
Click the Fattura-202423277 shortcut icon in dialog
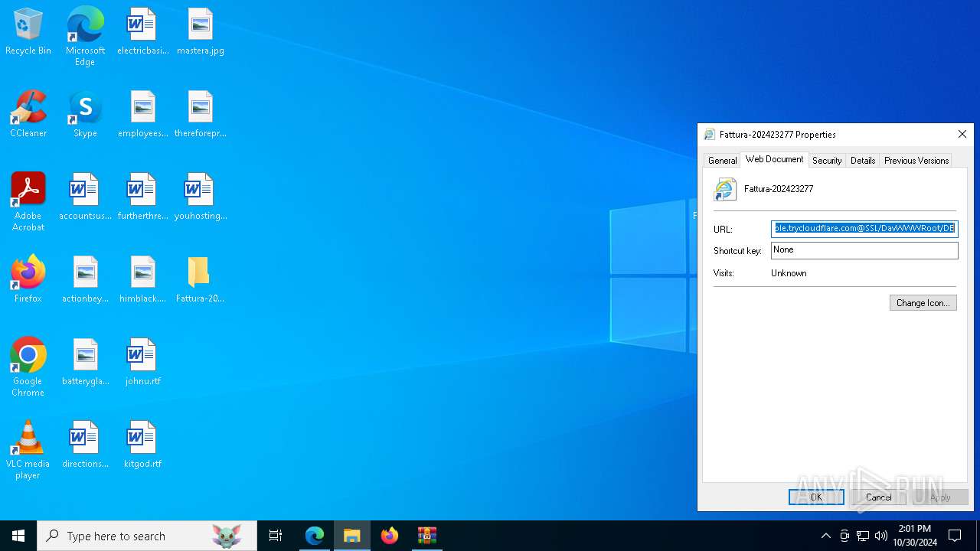click(725, 189)
